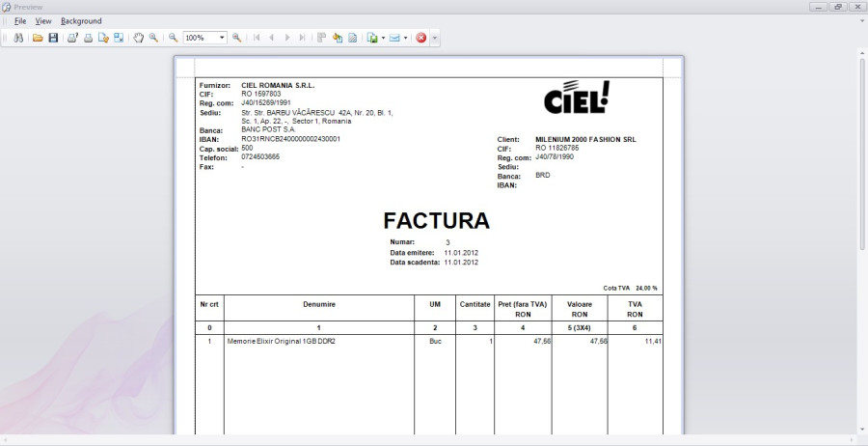
Task: Go to the first page
Action: tap(257, 38)
